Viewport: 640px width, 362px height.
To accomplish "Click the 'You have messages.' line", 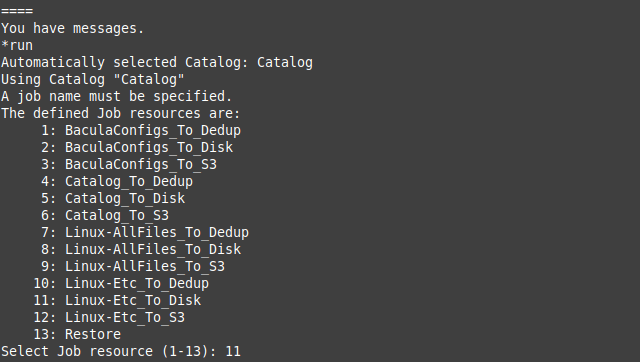I will (73, 29).
